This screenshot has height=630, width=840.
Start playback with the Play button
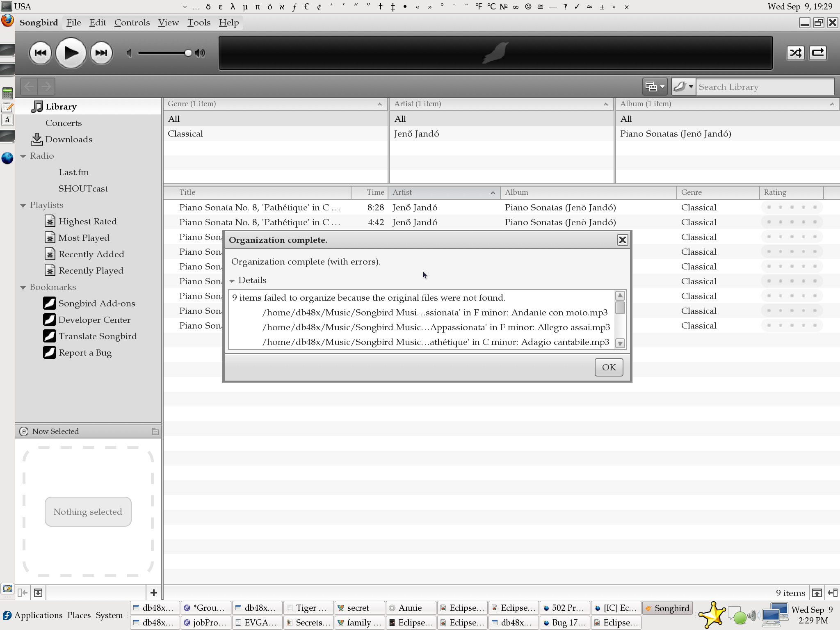71,53
